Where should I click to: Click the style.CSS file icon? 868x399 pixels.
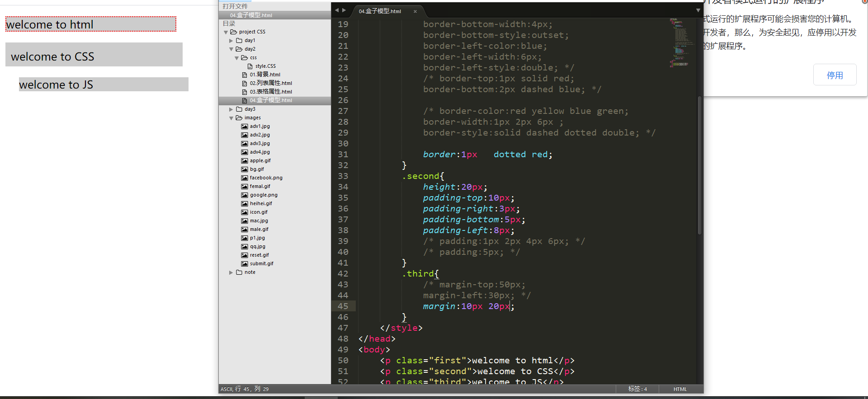click(250, 66)
